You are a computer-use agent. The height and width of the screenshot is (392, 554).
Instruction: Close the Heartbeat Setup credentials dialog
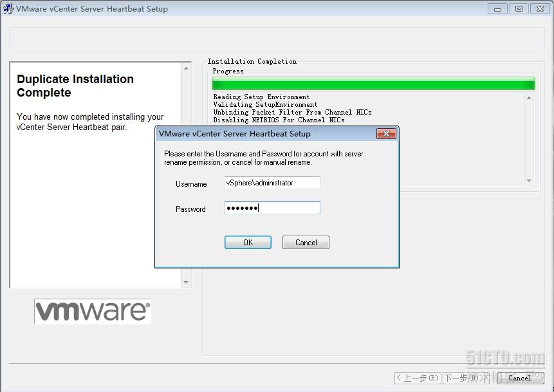coord(386,134)
